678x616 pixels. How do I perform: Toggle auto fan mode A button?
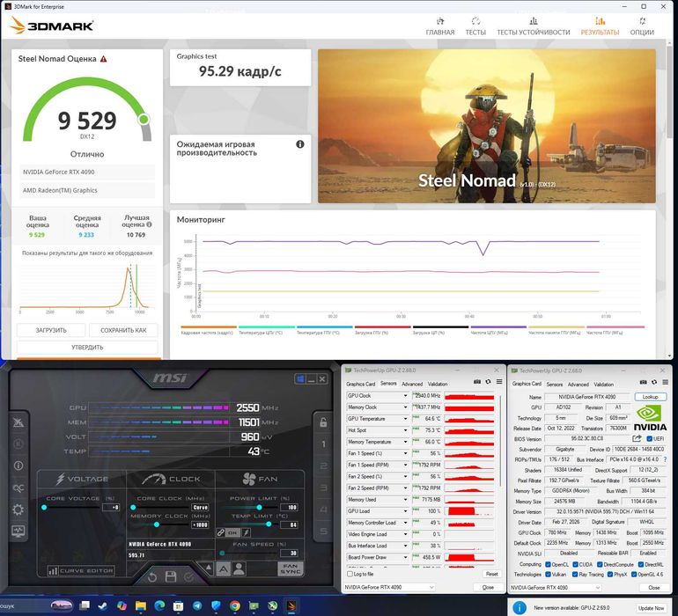click(x=223, y=568)
